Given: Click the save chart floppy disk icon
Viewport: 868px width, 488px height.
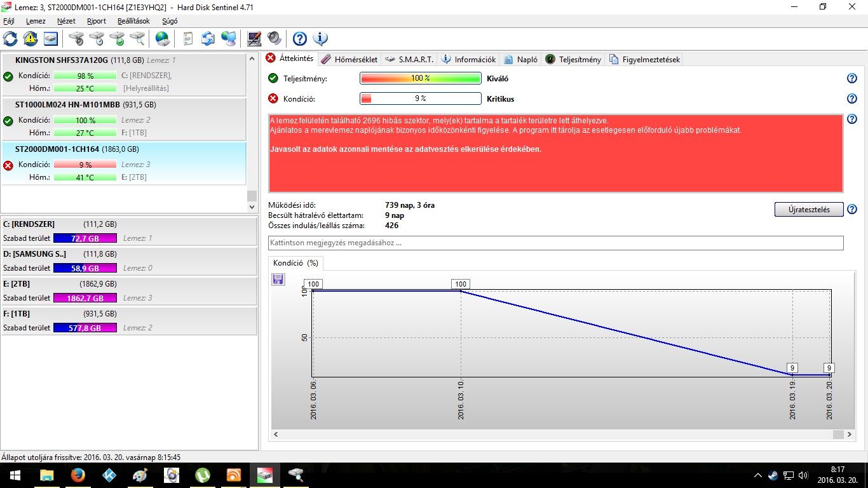Looking at the screenshot, I should point(278,280).
